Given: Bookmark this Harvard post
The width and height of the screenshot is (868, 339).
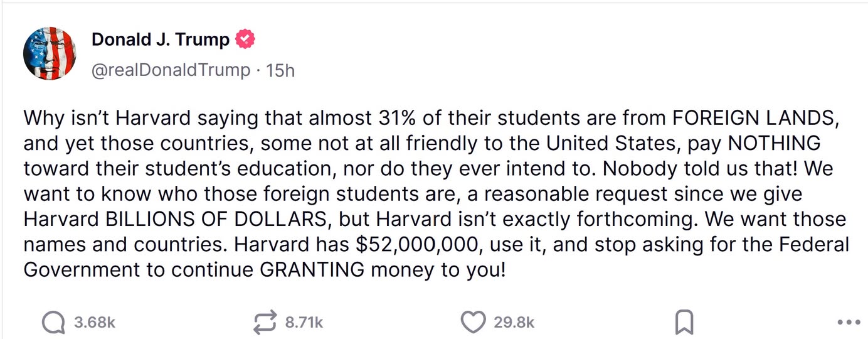Looking at the screenshot, I should click(684, 323).
